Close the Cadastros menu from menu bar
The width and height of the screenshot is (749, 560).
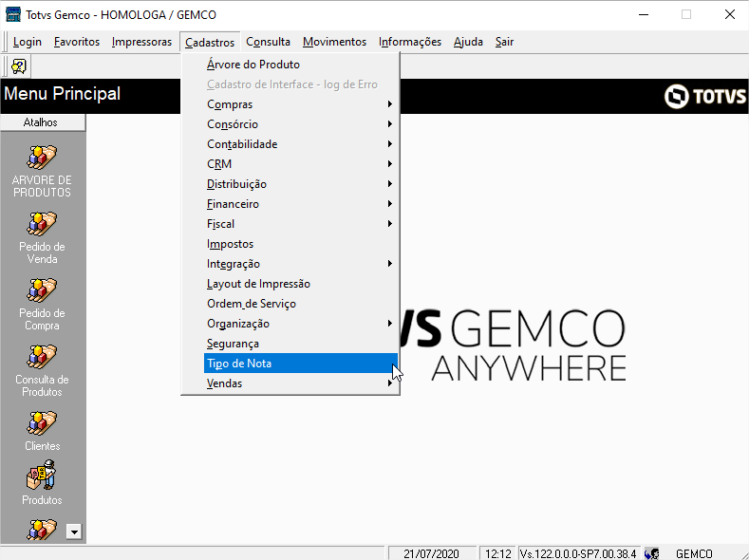pos(210,42)
